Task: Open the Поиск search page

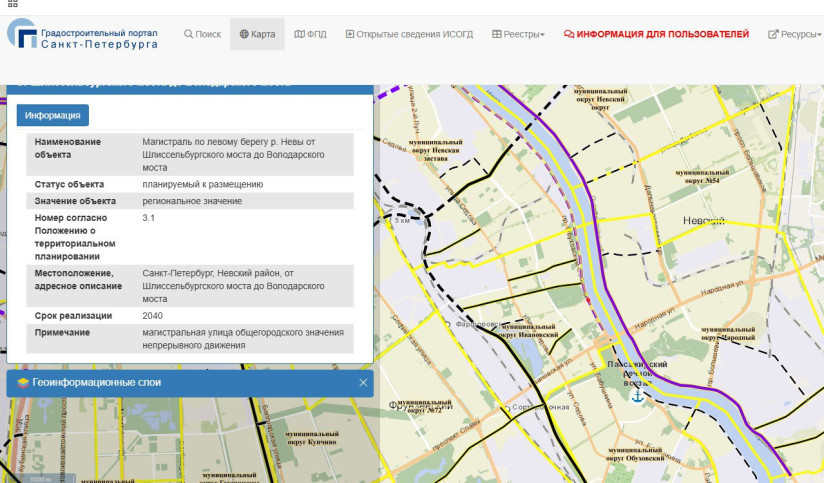Action: 202,34
